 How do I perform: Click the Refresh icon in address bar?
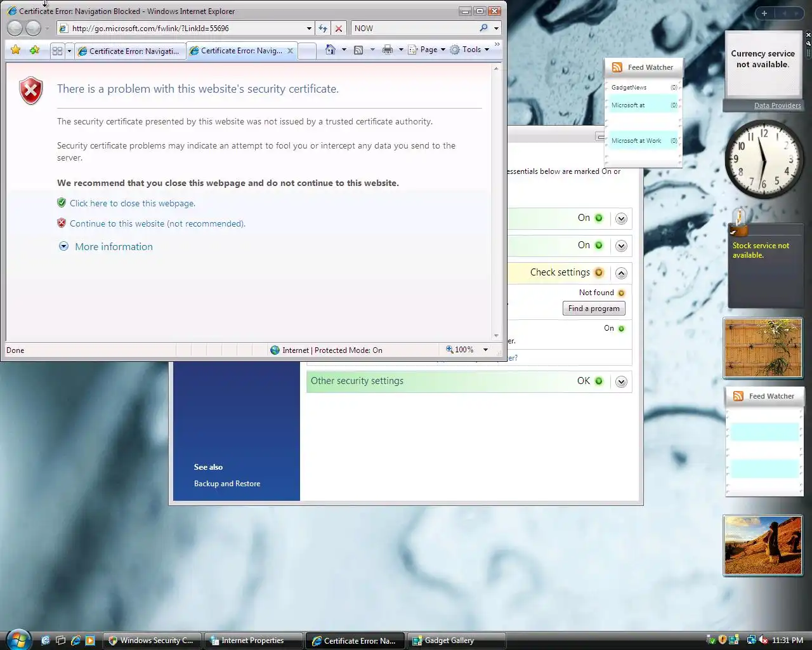[323, 29]
